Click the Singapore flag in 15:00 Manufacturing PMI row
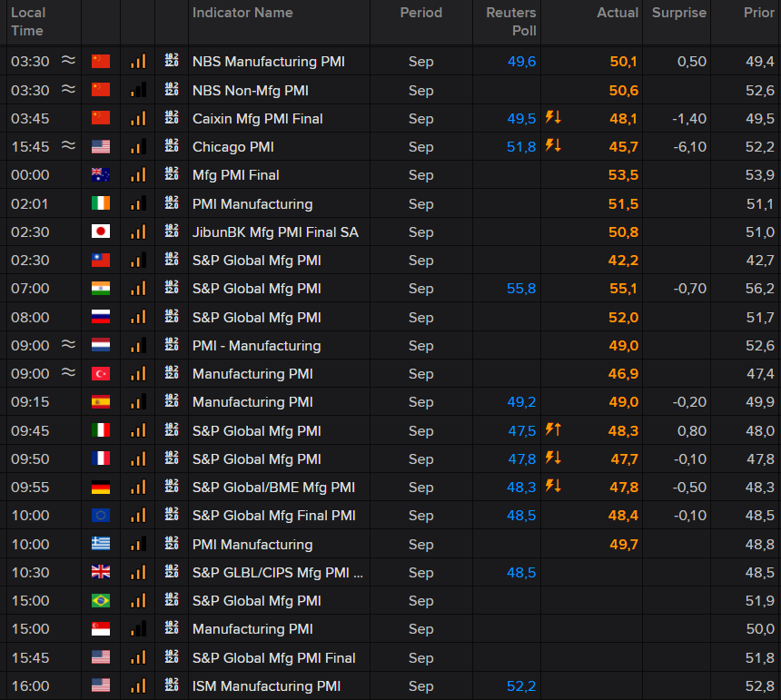The height and width of the screenshot is (700, 781). point(101,629)
